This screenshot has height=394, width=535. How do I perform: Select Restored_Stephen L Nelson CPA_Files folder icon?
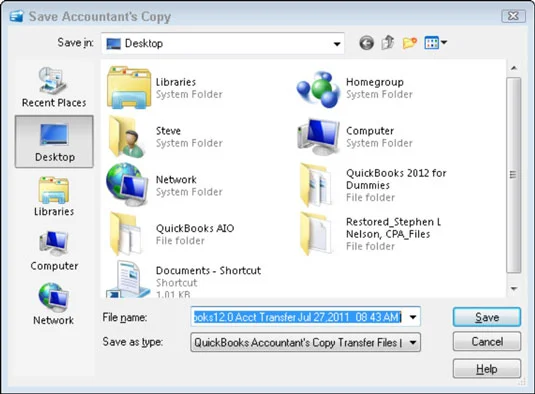(x=316, y=234)
